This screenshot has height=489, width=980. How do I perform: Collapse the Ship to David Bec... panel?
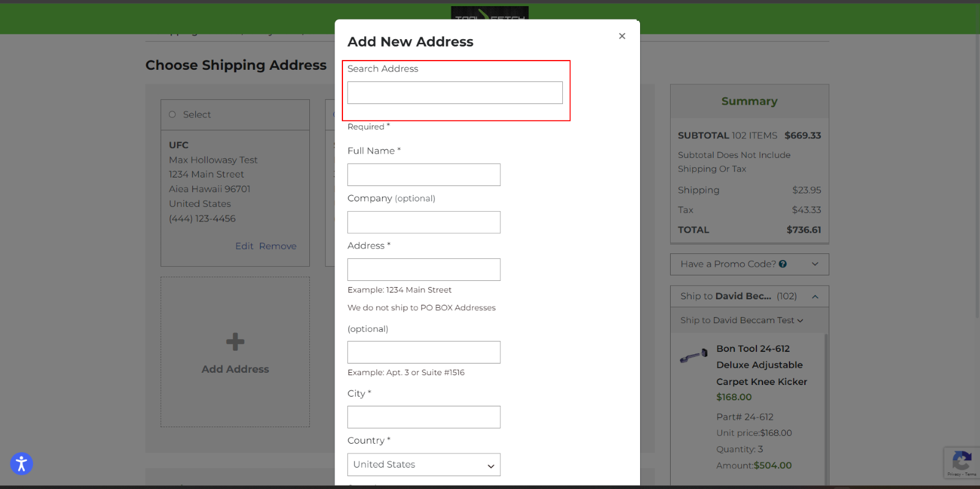tap(815, 297)
